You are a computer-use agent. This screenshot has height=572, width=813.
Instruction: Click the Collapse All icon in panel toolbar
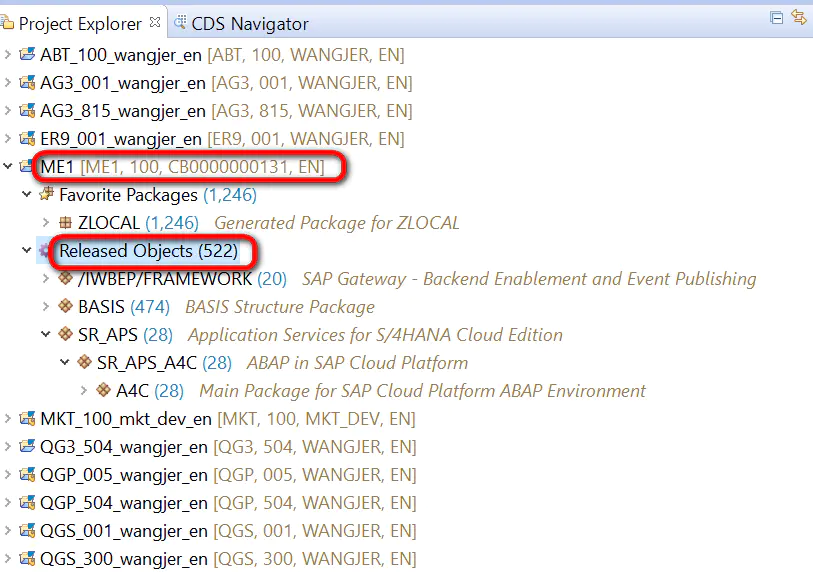pyautogui.click(x=776, y=18)
